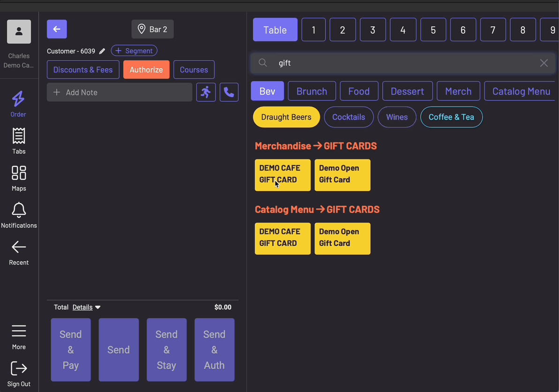Click the Recent arrow icon

tap(19, 248)
